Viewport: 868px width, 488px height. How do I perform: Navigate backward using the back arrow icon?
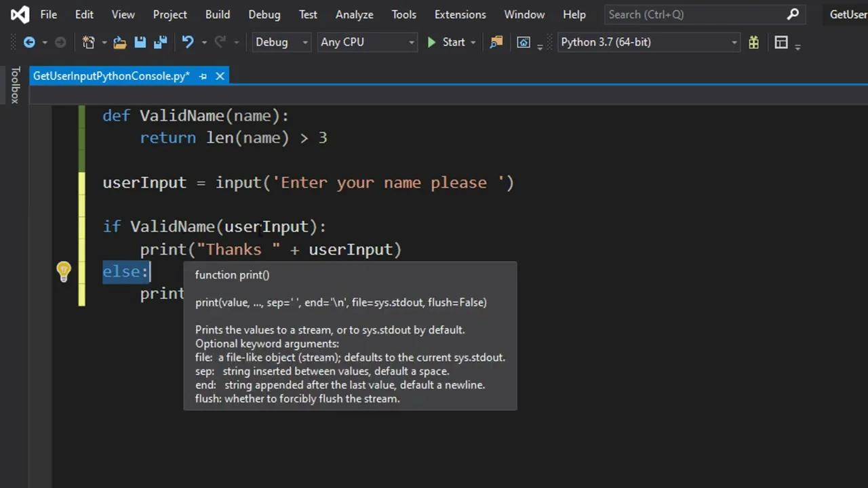click(29, 42)
